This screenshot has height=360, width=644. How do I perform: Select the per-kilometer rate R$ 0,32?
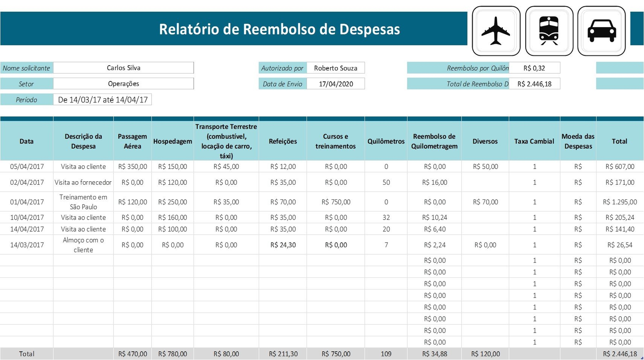tap(534, 68)
